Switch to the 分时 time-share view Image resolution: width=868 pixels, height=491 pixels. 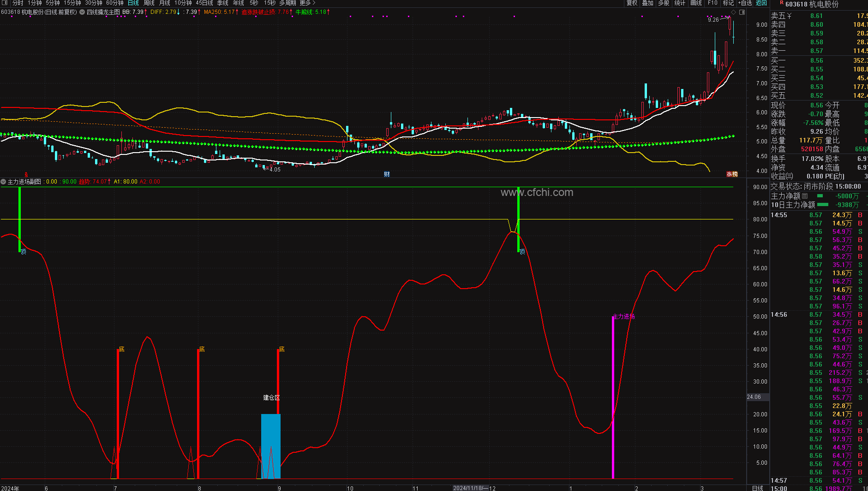click(x=18, y=3)
